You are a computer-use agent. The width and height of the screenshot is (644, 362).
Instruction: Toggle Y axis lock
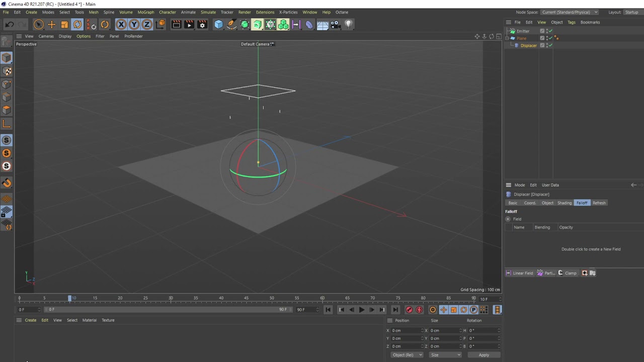(x=134, y=24)
